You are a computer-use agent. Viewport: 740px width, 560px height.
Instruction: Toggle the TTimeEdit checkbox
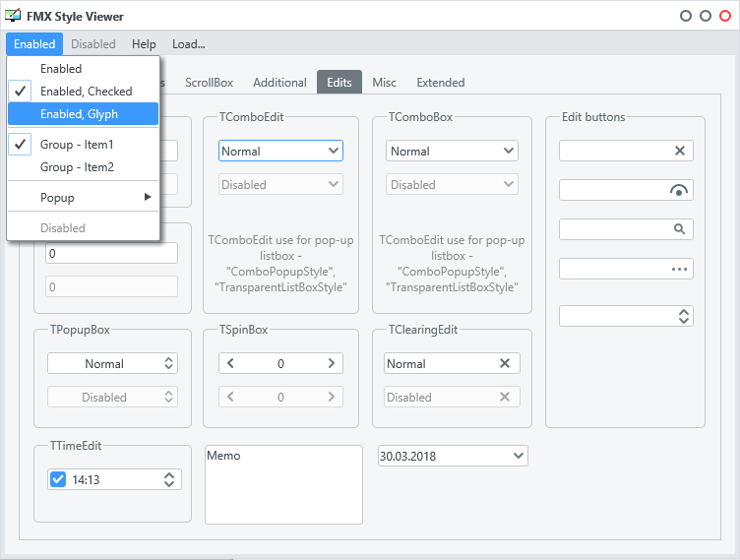pos(58,479)
